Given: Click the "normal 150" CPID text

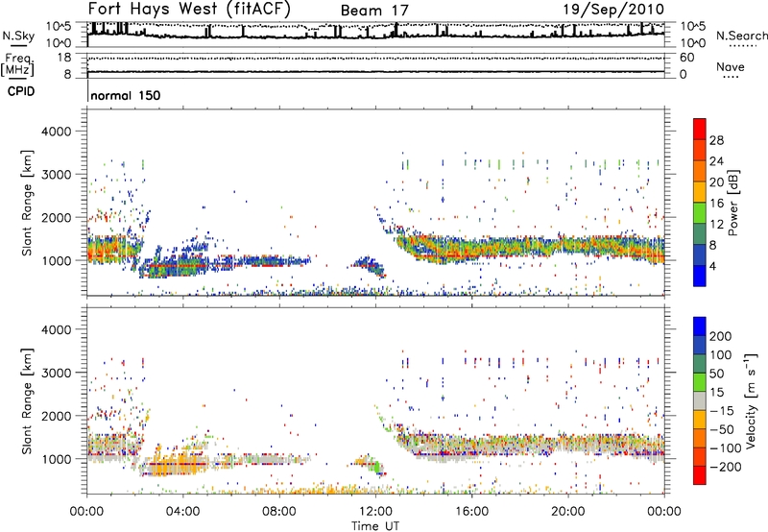Looking at the screenshot, I should pyautogui.click(x=126, y=95).
